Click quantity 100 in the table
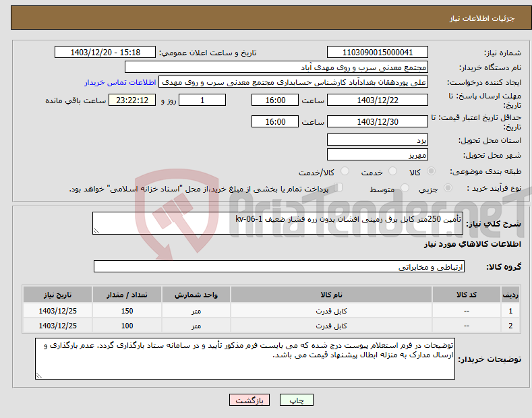Viewport: 532px width, 418px height. click(127, 326)
